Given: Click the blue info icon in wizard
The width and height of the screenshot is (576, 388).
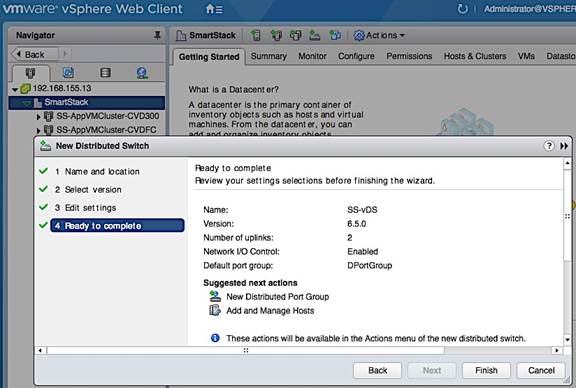Looking at the screenshot, I should (215, 338).
